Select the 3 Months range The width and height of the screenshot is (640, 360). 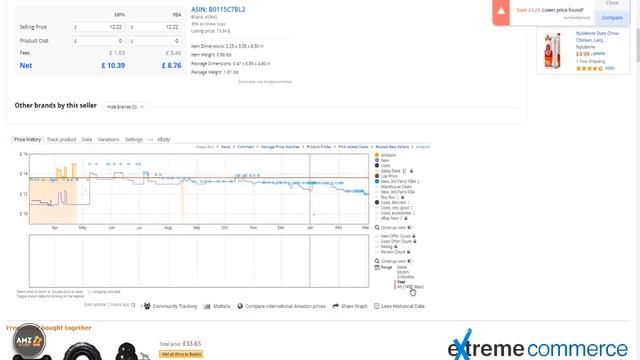[405, 277]
